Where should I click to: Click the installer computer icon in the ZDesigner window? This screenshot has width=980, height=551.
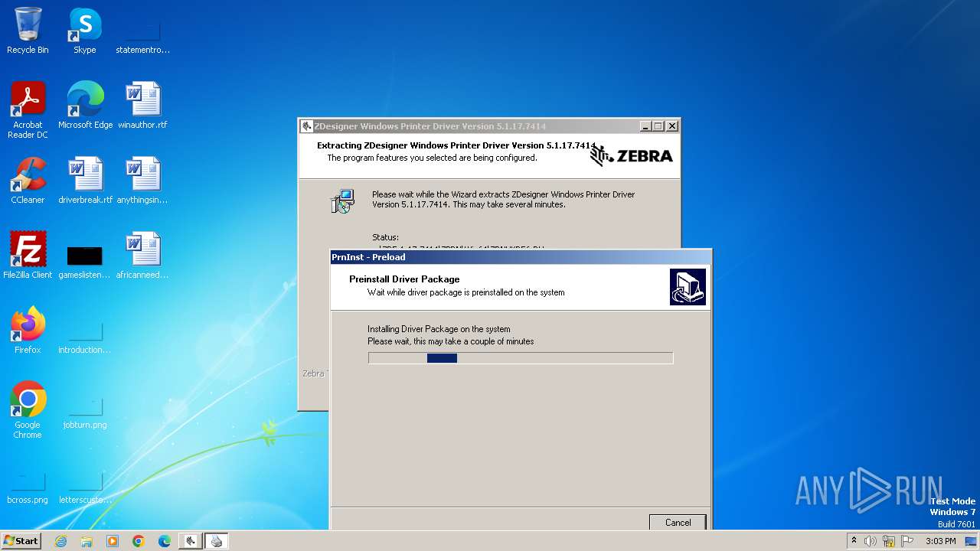pyautogui.click(x=342, y=201)
